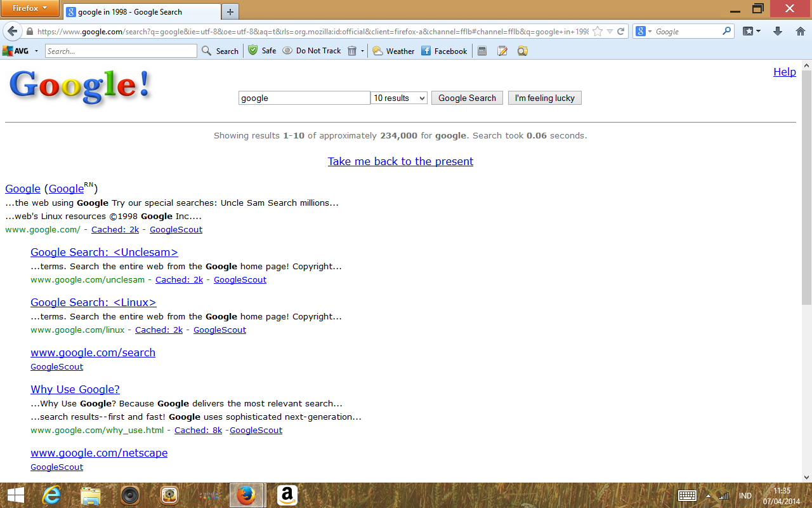Image resolution: width=812 pixels, height=508 pixels.
Task: Click the folder search icon in AVG toolbar
Action: [523, 51]
